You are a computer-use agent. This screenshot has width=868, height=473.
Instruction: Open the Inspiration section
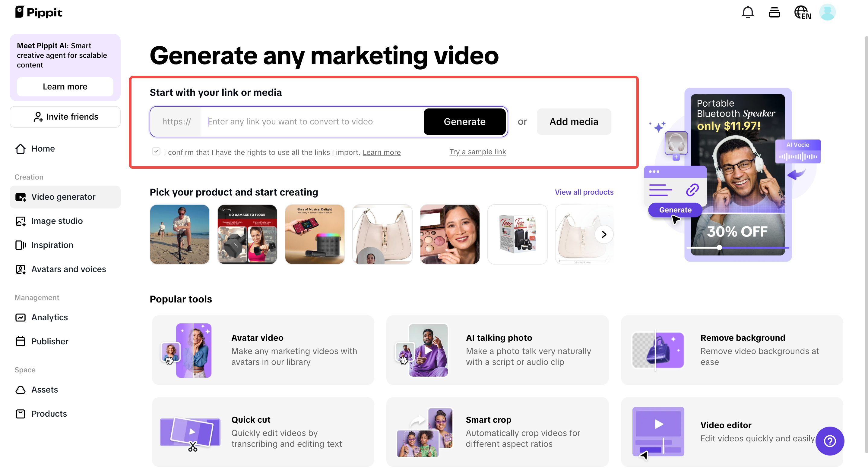click(x=52, y=245)
